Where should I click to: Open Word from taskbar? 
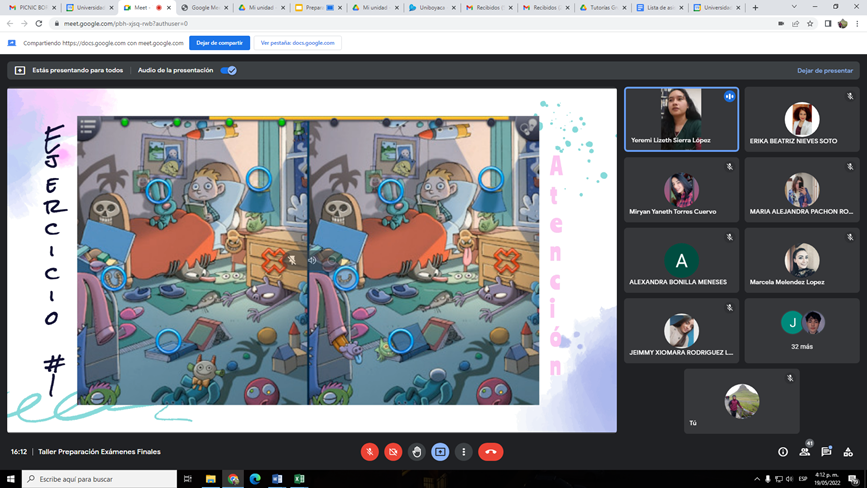click(x=277, y=479)
